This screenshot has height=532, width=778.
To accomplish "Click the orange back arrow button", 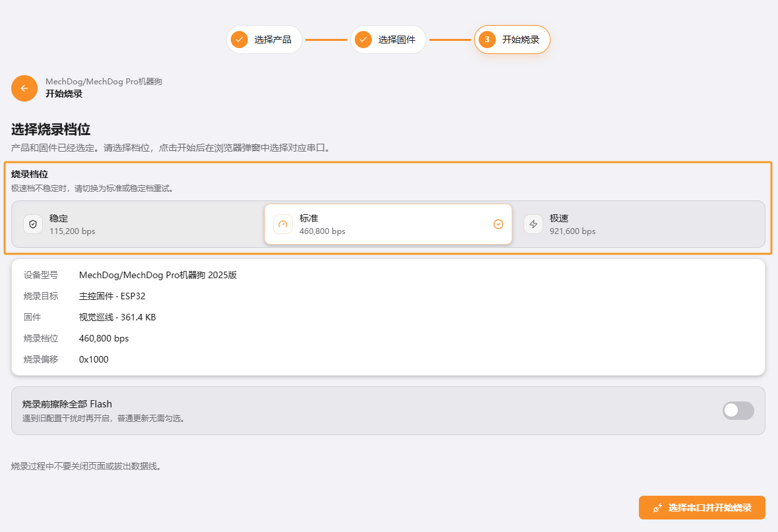I will point(24,88).
